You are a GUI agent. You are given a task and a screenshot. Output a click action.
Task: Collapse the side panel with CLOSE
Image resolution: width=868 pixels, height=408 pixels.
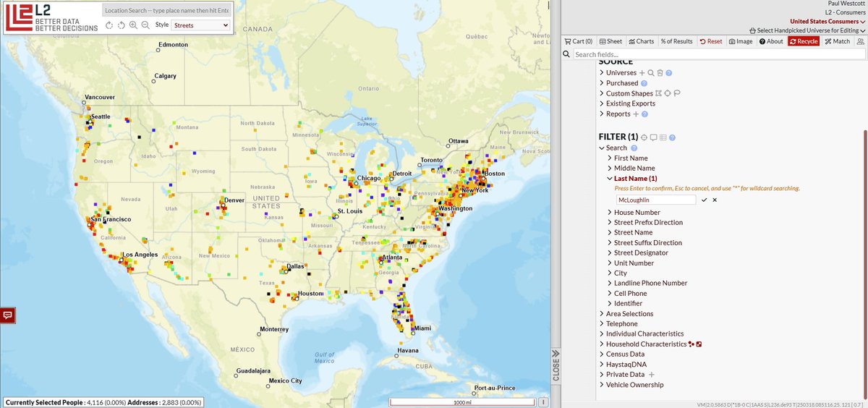tap(556, 365)
